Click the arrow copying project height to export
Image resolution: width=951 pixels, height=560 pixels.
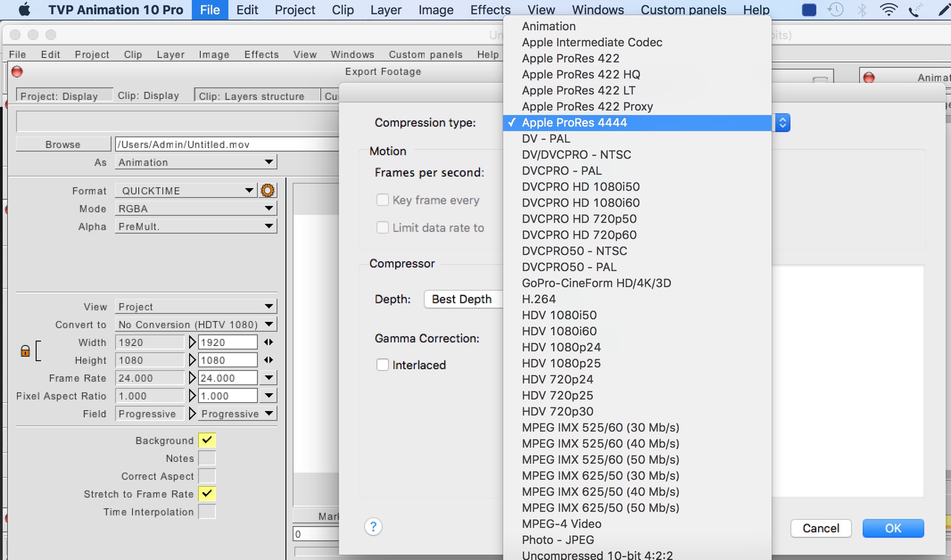[192, 360]
